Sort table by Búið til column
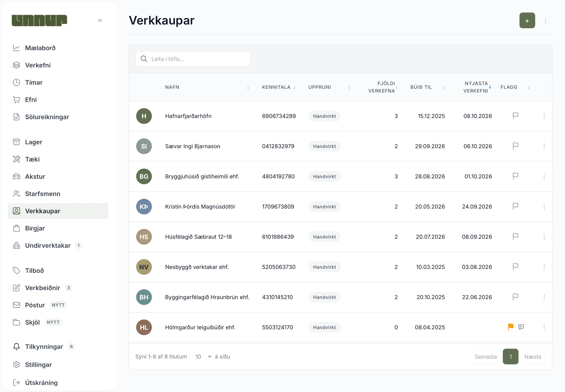 coord(443,88)
